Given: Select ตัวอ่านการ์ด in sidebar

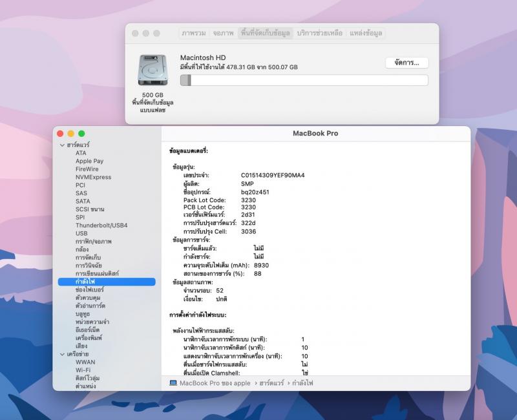Looking at the screenshot, I should [x=90, y=306].
